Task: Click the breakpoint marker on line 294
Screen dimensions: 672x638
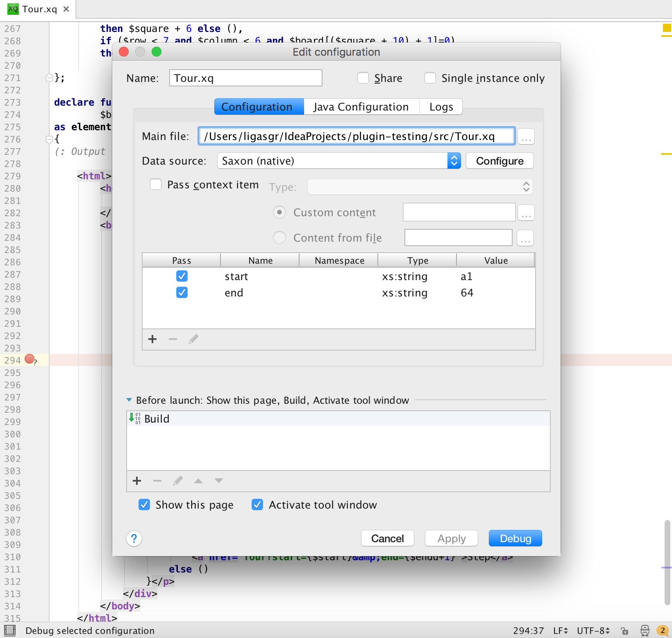Action: [x=30, y=359]
